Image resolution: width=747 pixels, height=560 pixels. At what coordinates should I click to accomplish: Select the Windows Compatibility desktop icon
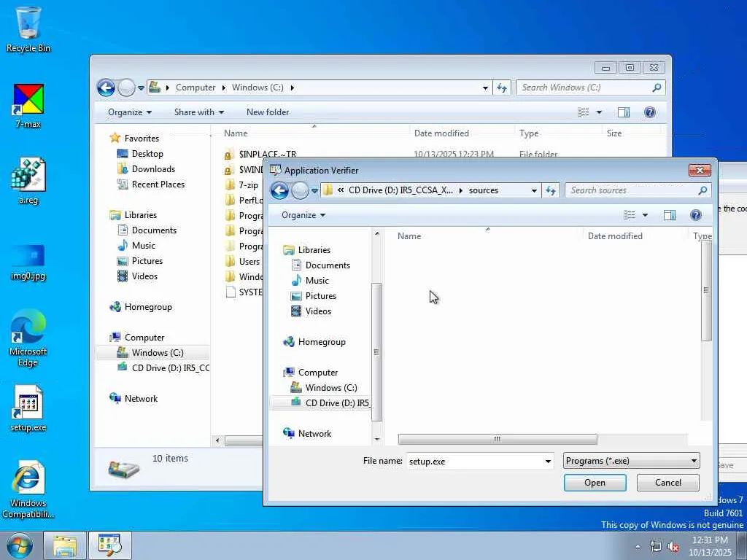(x=28, y=489)
